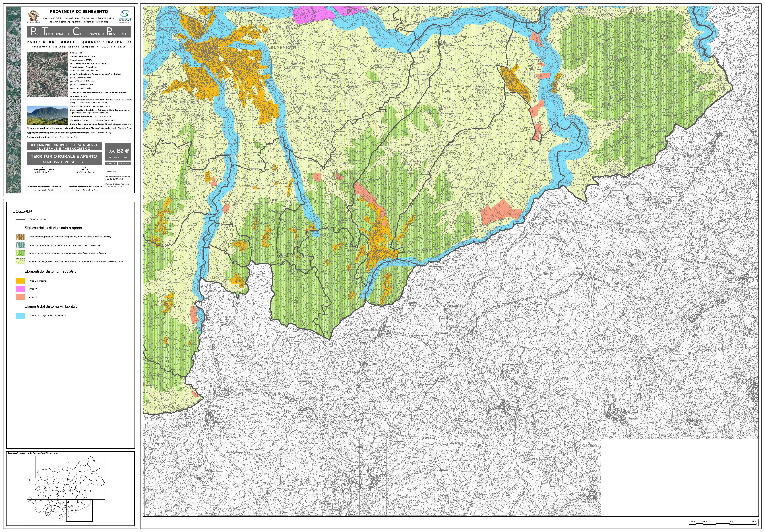
Task: Click the 'Adeguamento alle Leggi Regione Campania' line
Action: click(79, 47)
